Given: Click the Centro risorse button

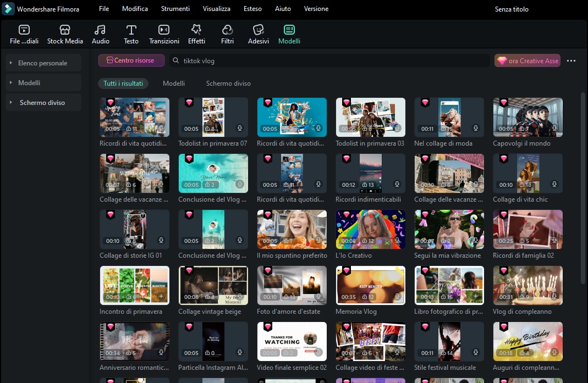Looking at the screenshot, I should pyautogui.click(x=131, y=60).
